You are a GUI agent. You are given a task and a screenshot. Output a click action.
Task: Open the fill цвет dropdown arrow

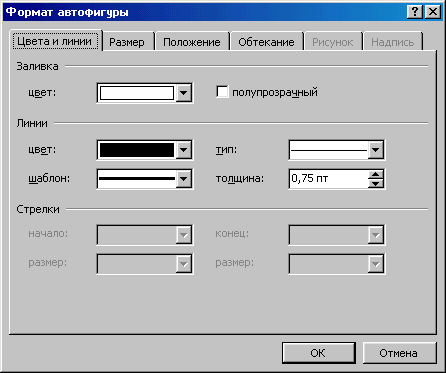[184, 93]
